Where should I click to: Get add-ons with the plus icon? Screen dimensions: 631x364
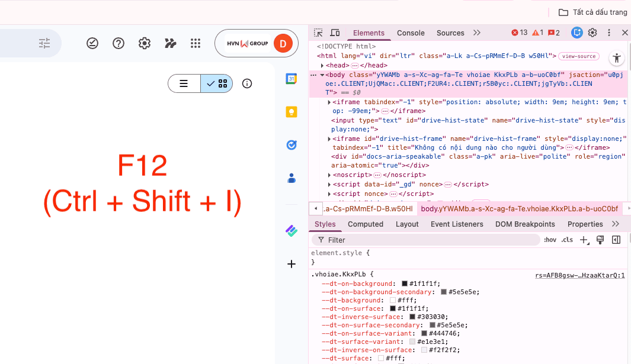click(292, 264)
